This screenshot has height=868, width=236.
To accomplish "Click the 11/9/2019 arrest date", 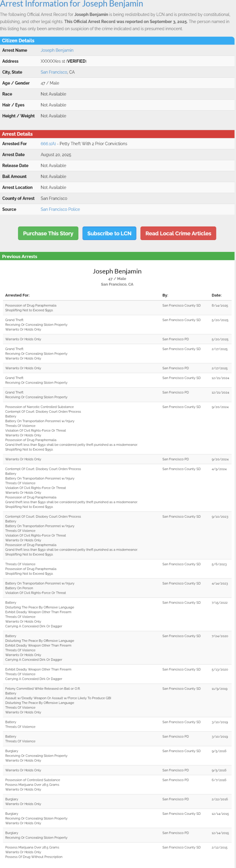I will tap(219, 689).
